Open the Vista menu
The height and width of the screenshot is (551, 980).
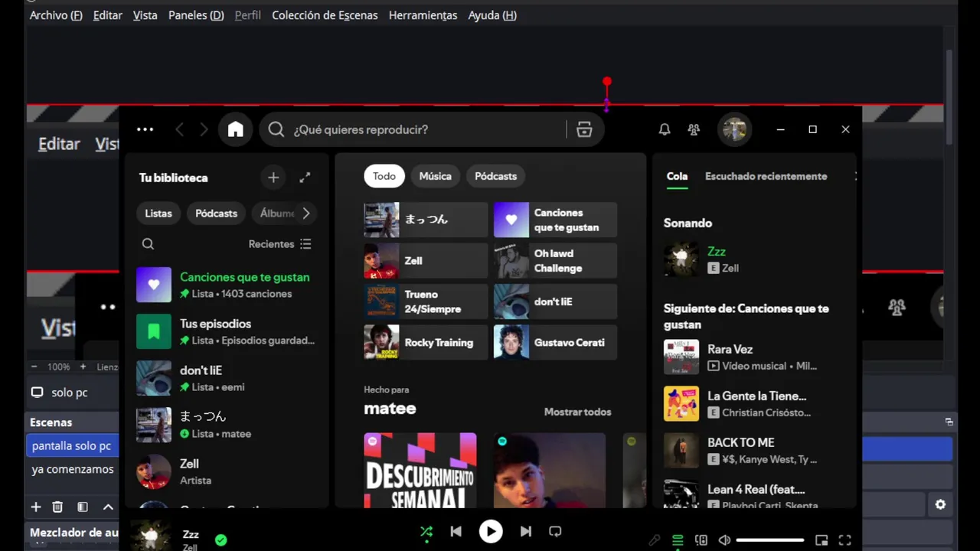click(x=145, y=15)
